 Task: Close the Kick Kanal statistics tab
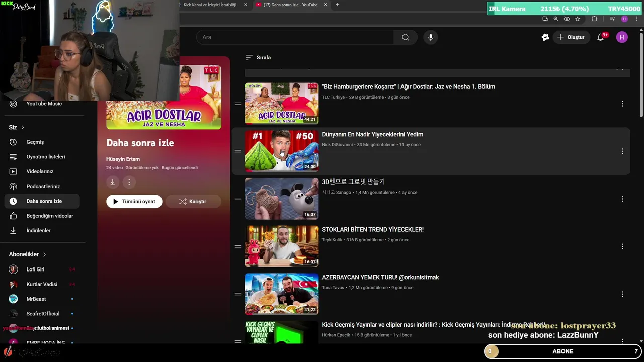coord(246,5)
